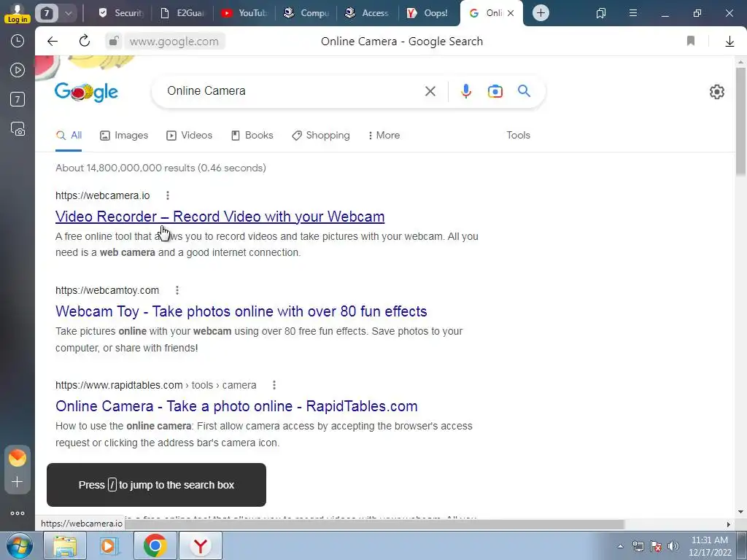Show hidden system tray icons
Viewport: 747px width, 560px height.
click(x=620, y=546)
